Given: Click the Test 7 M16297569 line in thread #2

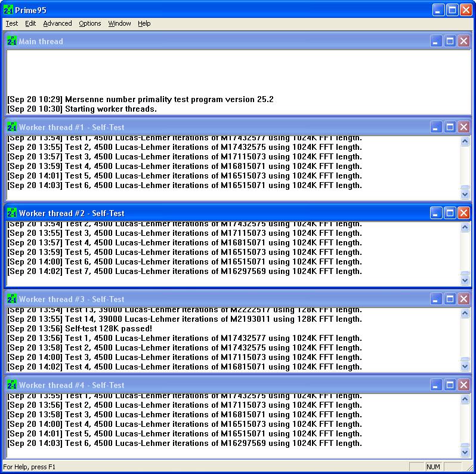Looking at the screenshot, I should (x=184, y=271).
